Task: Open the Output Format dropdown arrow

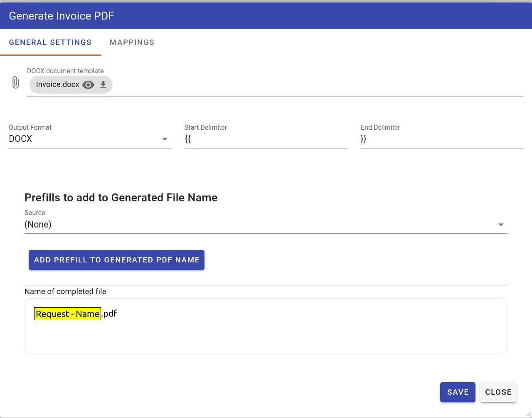Action: 165,139
